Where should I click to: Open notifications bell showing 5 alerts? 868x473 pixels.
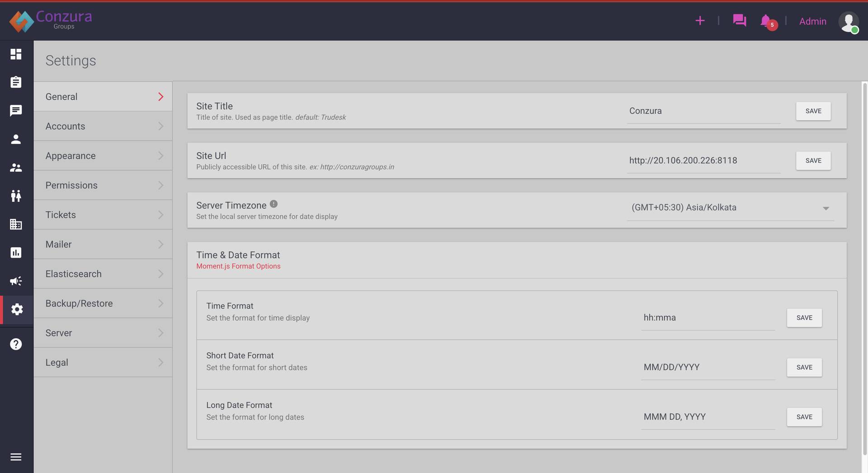click(766, 21)
